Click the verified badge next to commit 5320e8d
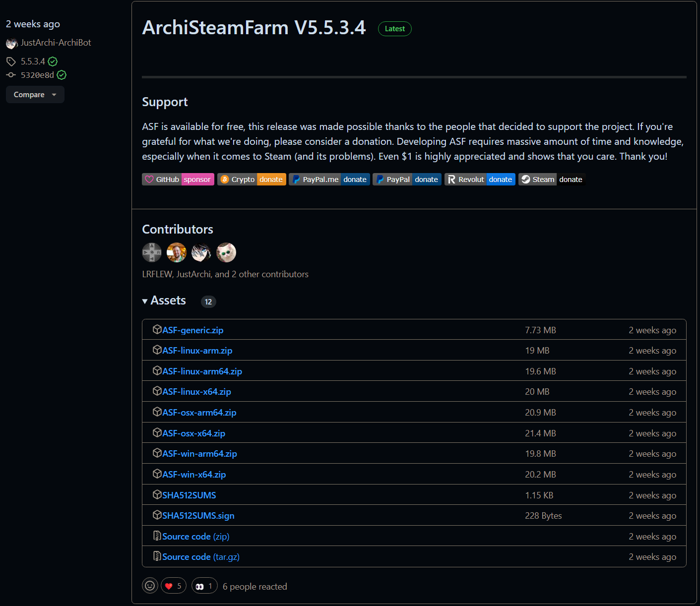The width and height of the screenshot is (700, 606). pos(62,75)
